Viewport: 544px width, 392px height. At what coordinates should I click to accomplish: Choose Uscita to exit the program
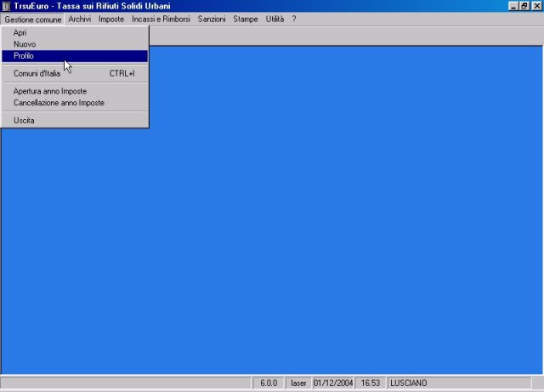pyautogui.click(x=75, y=121)
